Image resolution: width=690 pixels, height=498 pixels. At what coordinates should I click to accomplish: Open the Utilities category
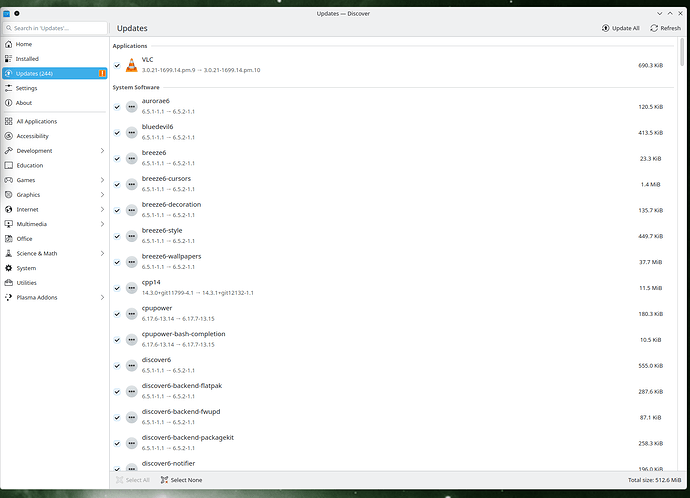[55, 283]
